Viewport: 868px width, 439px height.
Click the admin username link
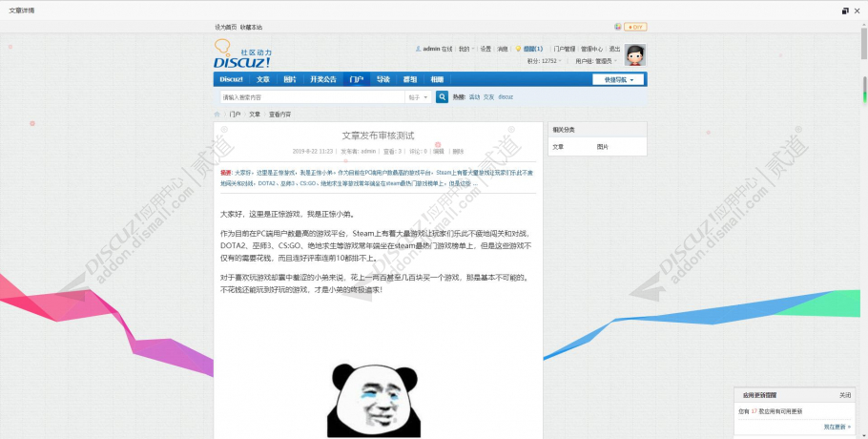[431, 49]
